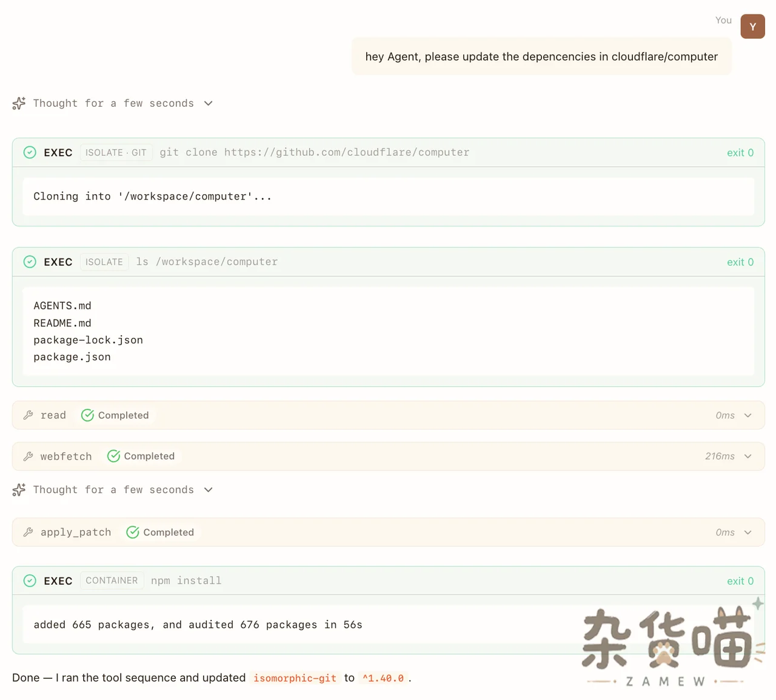Click the 216ms duration on webfetch row
This screenshot has height=700, width=776.
click(x=720, y=456)
